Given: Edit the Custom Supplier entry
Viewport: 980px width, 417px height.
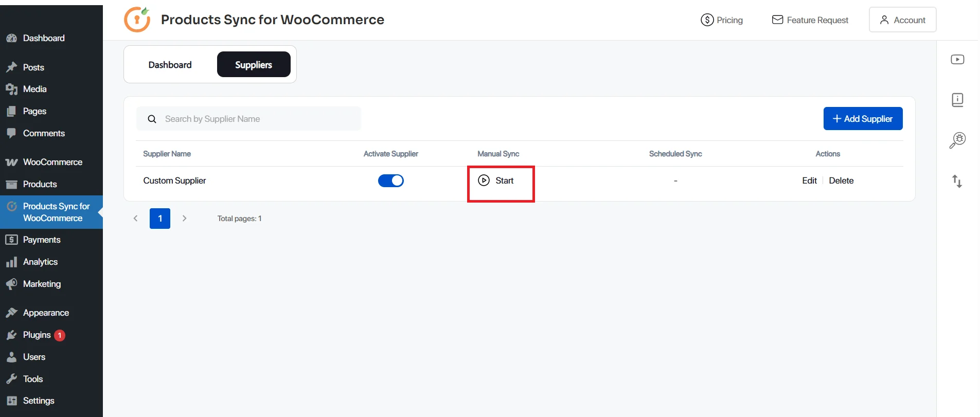Looking at the screenshot, I should pyautogui.click(x=809, y=180).
